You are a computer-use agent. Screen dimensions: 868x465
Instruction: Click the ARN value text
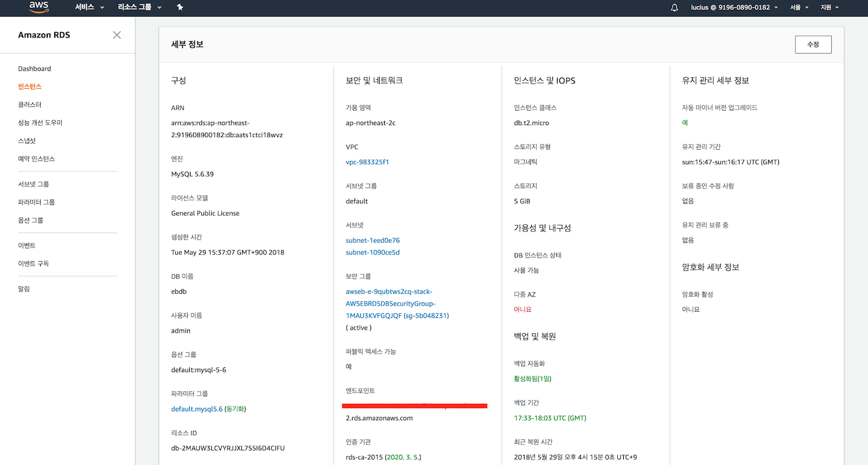coord(227,129)
